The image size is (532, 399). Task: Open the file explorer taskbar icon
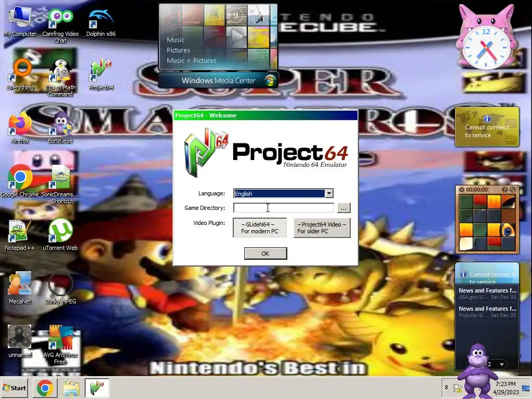[x=71, y=389]
